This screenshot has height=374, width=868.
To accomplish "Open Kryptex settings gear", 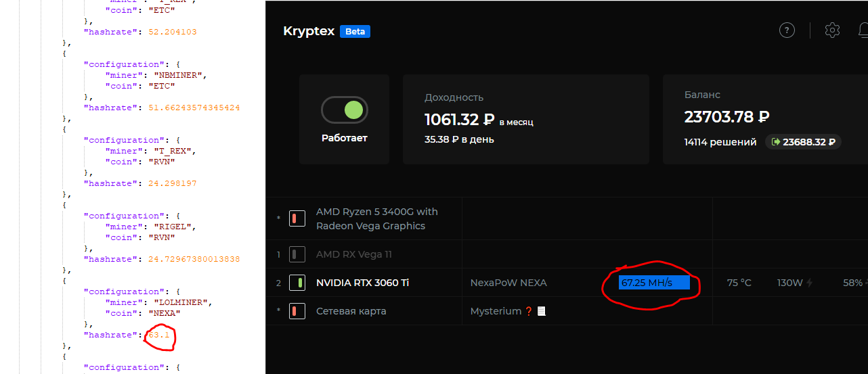I will click(832, 30).
